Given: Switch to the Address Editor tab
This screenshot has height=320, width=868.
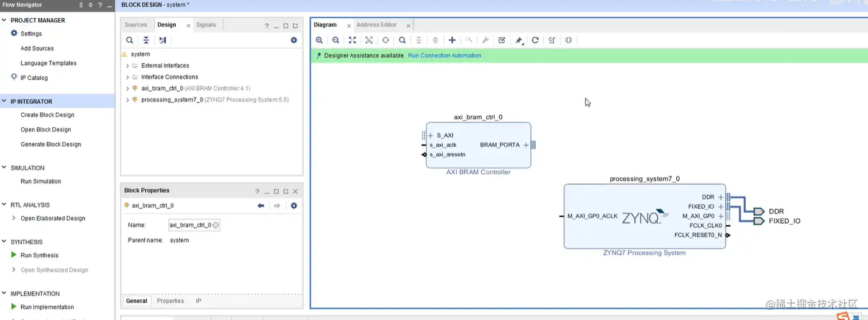Looking at the screenshot, I should coord(377,25).
